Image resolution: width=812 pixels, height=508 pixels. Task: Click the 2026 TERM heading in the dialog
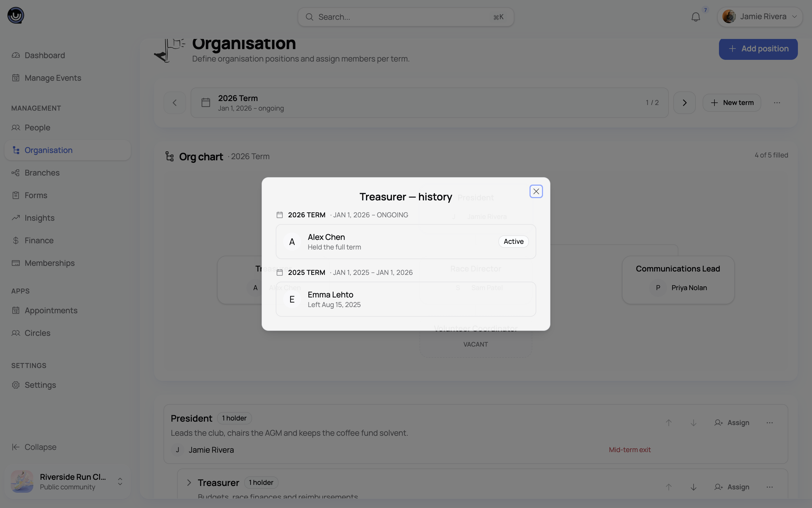pos(307,215)
